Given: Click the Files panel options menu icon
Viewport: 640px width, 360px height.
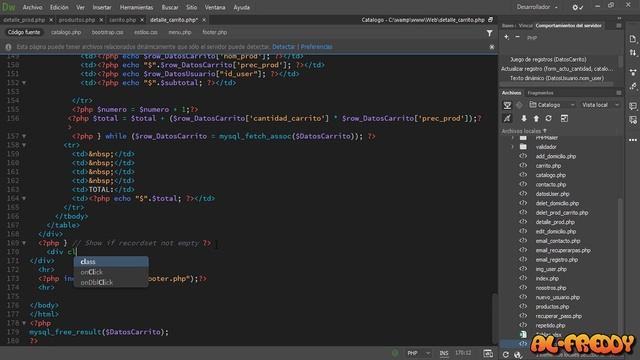Looking at the screenshot, I should click(619, 93).
